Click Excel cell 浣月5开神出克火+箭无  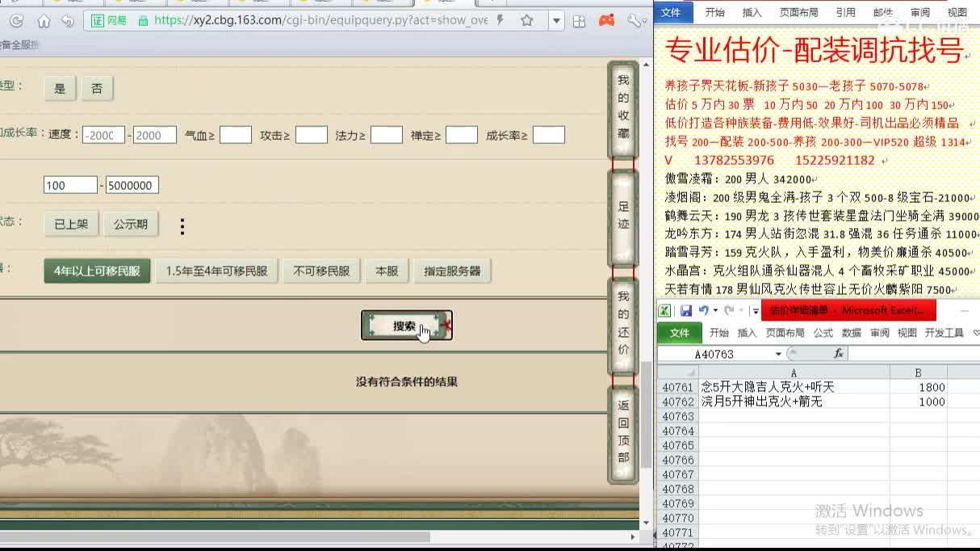click(794, 402)
